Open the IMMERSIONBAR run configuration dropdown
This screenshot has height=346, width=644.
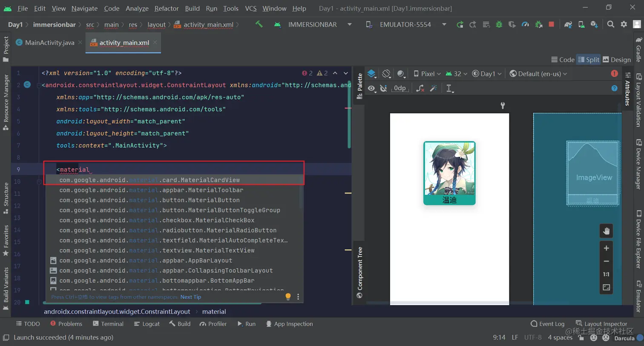313,24
